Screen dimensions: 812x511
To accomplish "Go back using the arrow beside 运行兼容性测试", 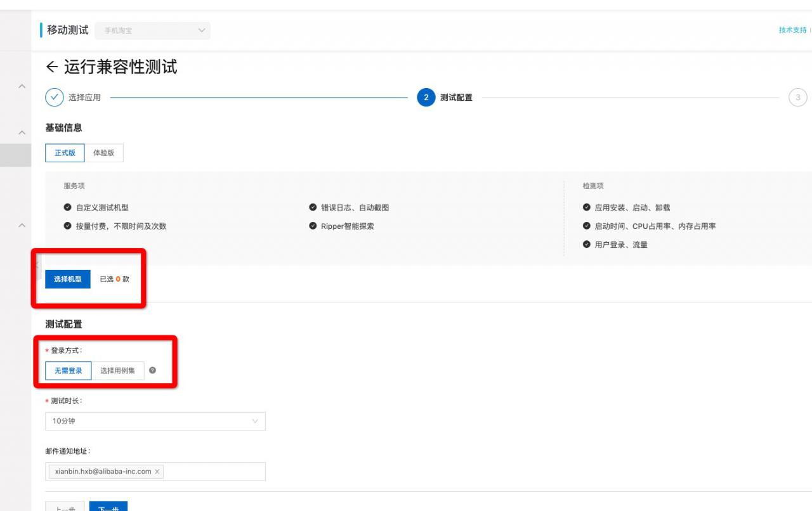I will pos(52,67).
